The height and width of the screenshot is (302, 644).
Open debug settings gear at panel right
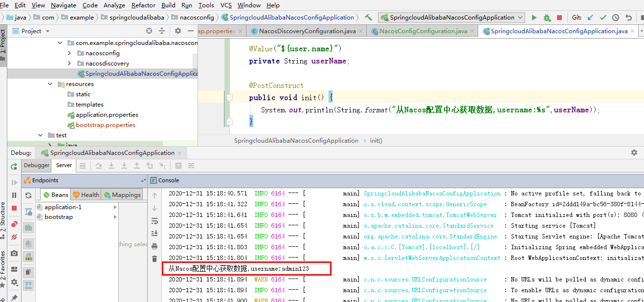point(634,152)
